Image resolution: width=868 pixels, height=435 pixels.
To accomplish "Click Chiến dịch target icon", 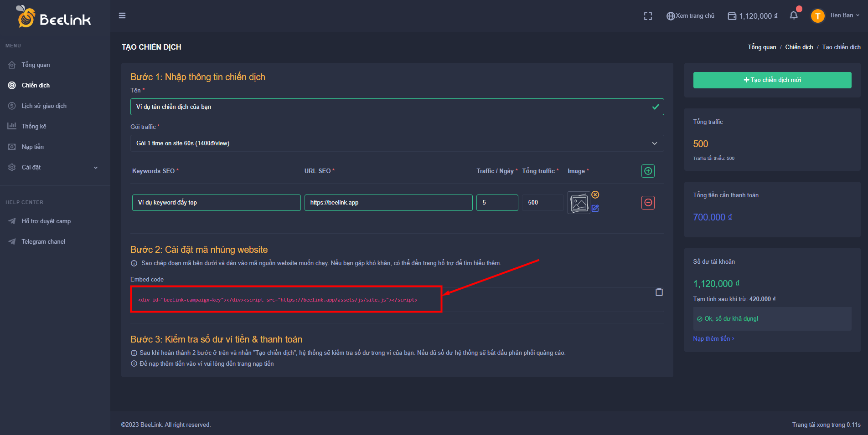I will (12, 85).
